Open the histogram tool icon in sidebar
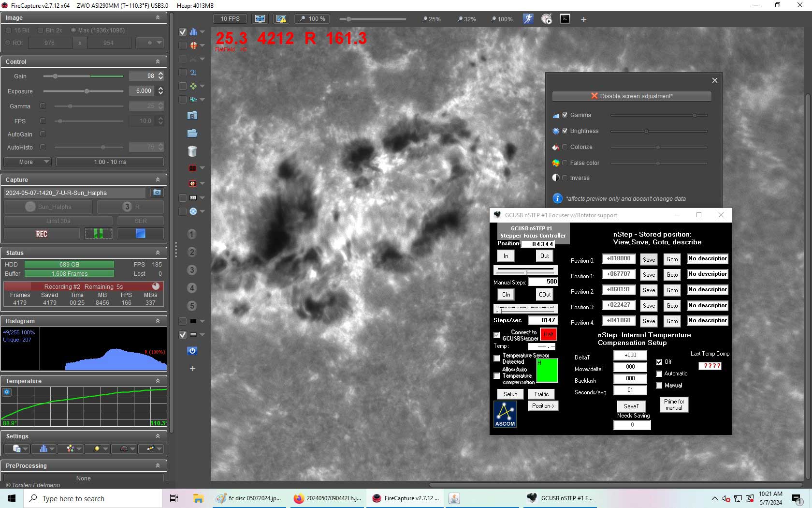 coord(193,32)
